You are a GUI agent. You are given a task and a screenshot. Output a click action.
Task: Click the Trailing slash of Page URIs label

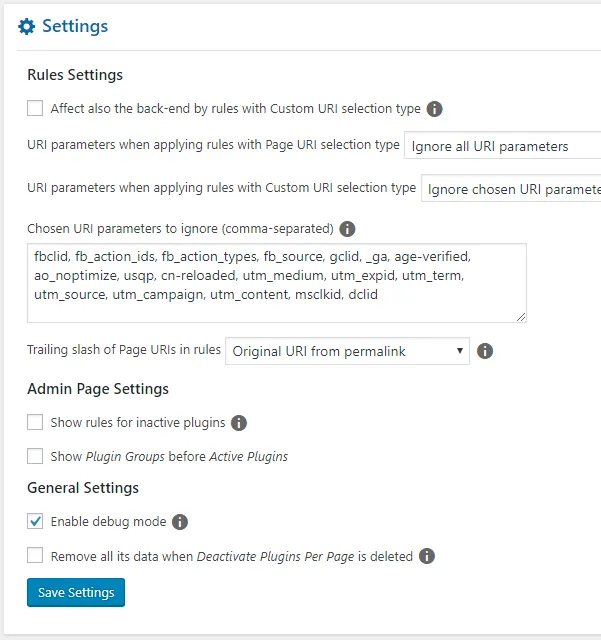pos(124,351)
